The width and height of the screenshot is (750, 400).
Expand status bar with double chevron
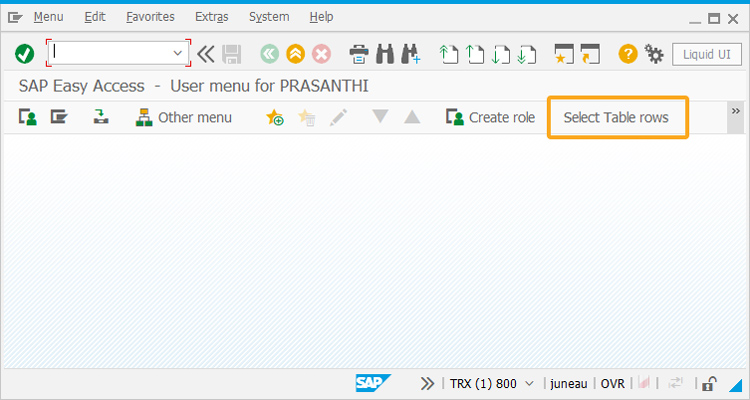coord(427,383)
